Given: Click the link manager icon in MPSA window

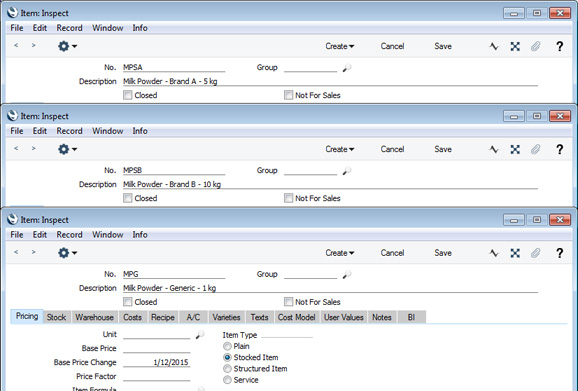Looking at the screenshot, I should [x=515, y=46].
